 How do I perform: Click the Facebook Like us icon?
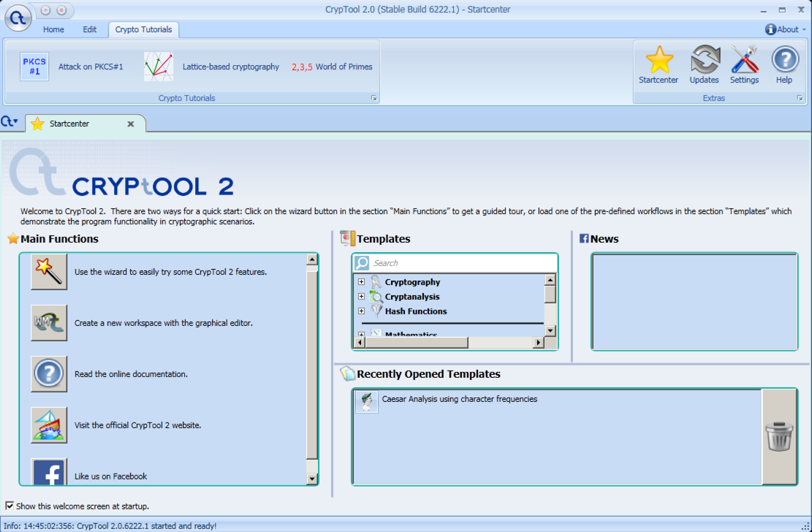tap(49, 471)
